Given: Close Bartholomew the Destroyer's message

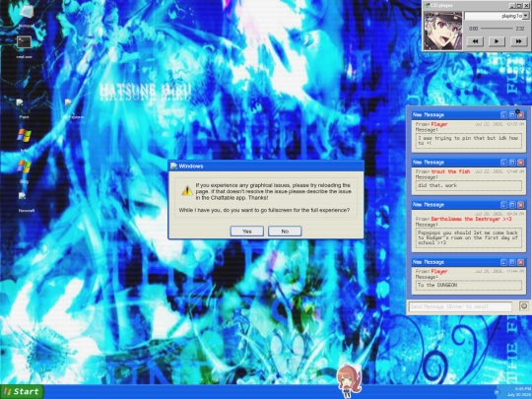Looking at the screenshot, I should (x=521, y=205).
